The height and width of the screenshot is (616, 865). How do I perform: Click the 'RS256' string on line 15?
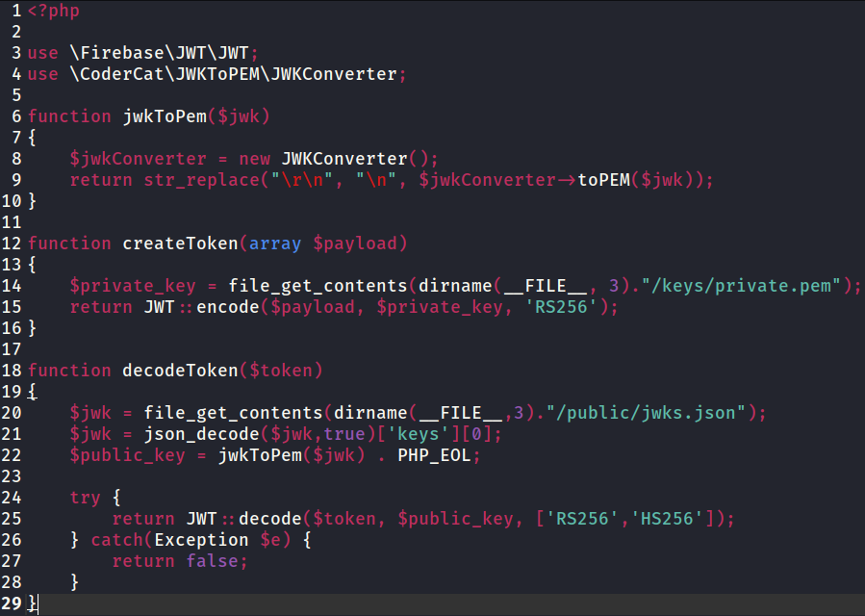pos(562,307)
